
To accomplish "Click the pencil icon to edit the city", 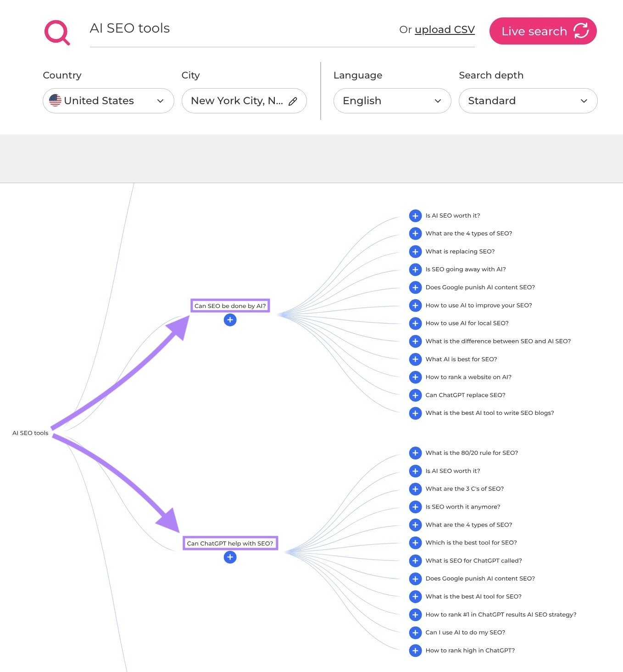I will click(293, 101).
